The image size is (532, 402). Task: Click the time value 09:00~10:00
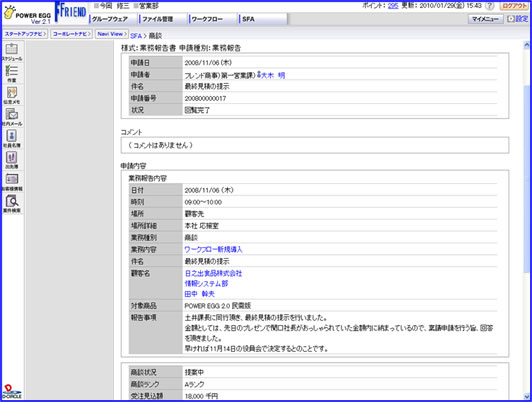pos(203,202)
